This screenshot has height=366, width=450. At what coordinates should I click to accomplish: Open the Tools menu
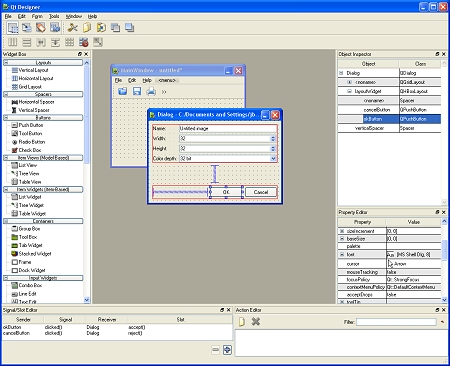(54, 16)
